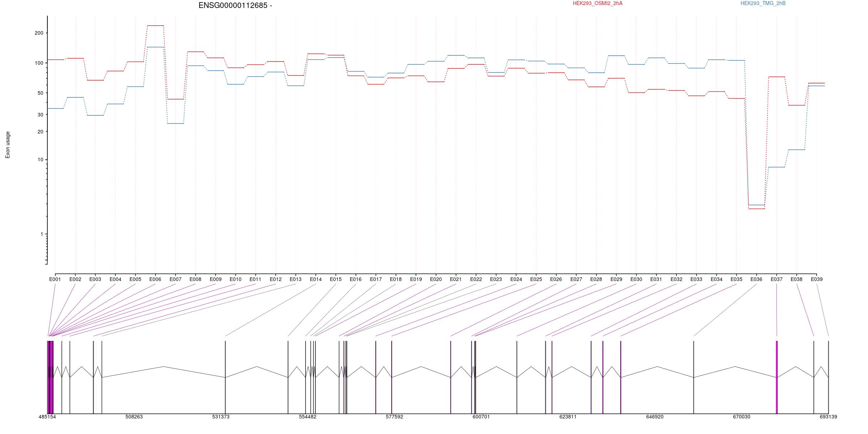
Task: Click the E030 exon label
Action: click(636, 279)
